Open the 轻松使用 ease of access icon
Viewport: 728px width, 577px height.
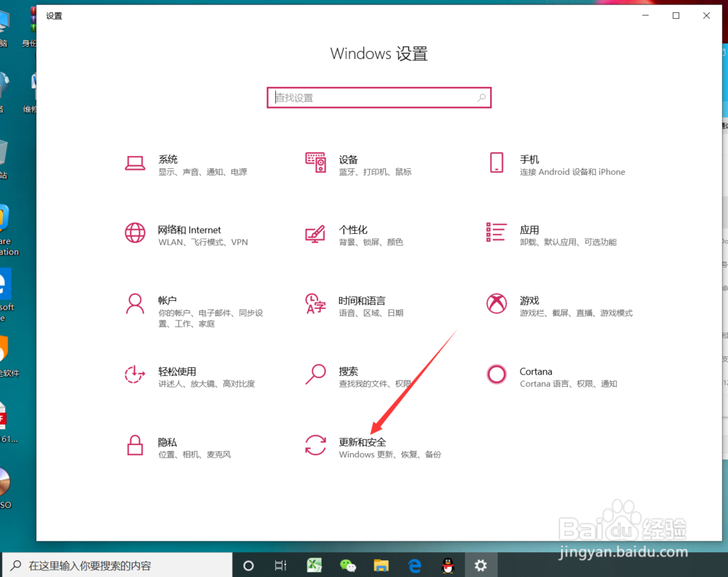coord(135,374)
